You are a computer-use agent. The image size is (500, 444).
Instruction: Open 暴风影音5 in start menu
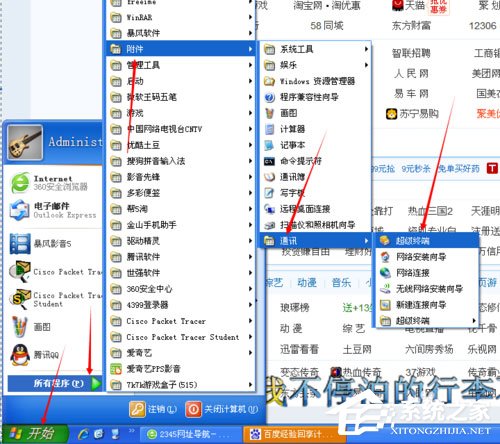[x=53, y=244]
